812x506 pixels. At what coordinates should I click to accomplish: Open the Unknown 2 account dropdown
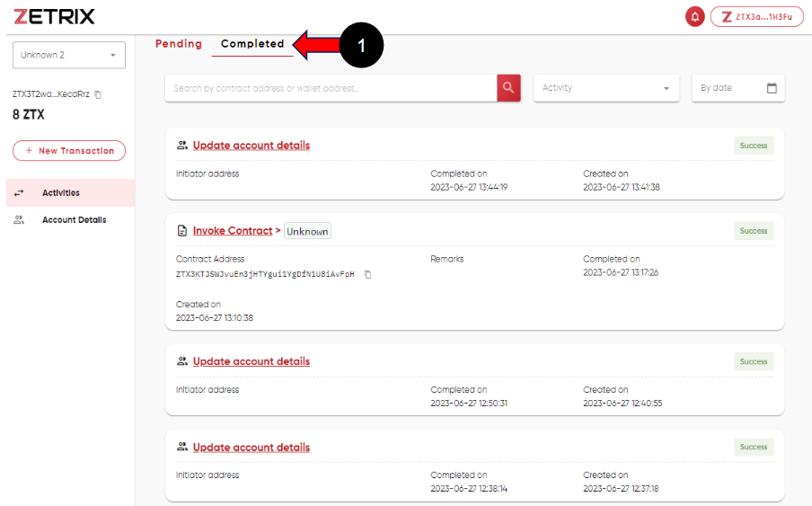[69, 55]
